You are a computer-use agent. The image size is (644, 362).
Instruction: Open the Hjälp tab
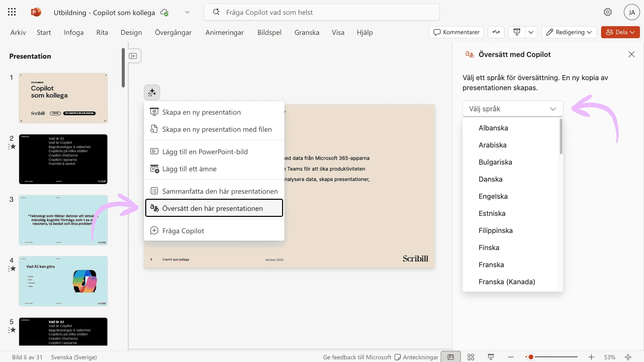[365, 33]
